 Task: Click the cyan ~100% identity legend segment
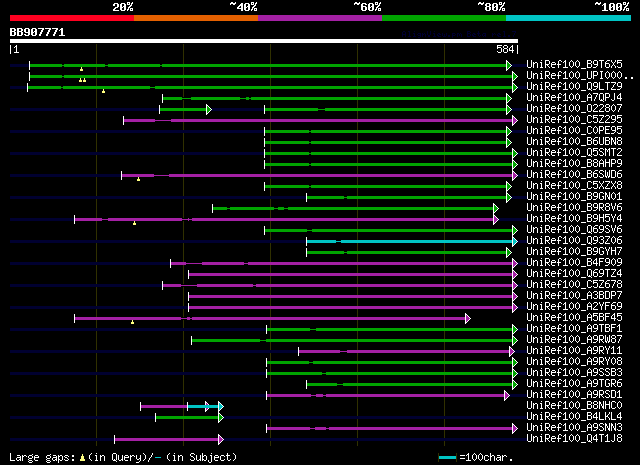pyautogui.click(x=568, y=18)
